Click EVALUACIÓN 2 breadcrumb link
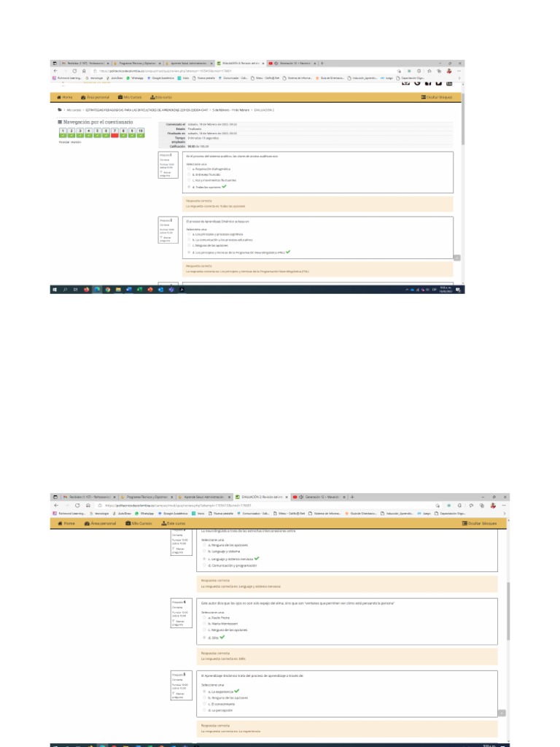This screenshot has width=560, height=747. 264,110
